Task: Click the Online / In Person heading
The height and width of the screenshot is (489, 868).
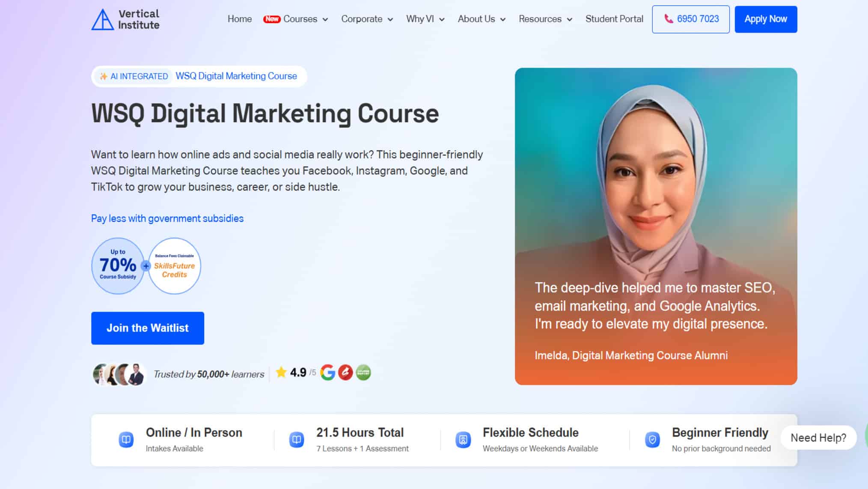Action: coord(194,432)
